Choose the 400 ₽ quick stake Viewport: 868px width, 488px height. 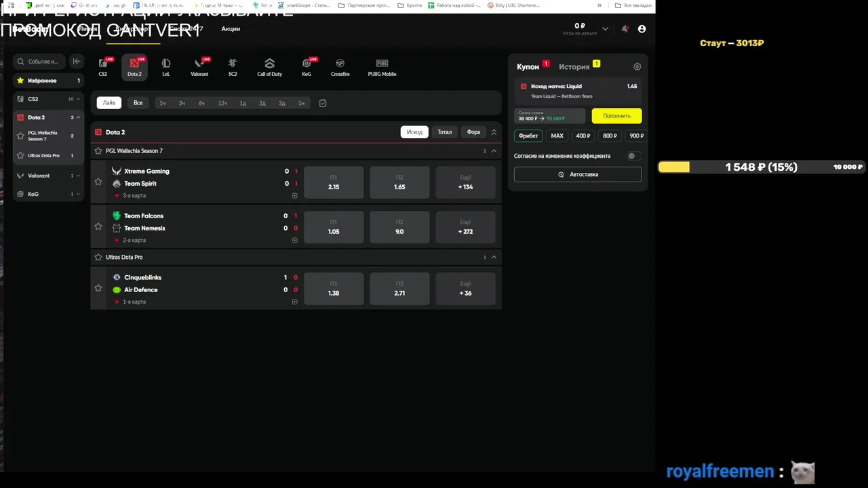click(x=583, y=136)
